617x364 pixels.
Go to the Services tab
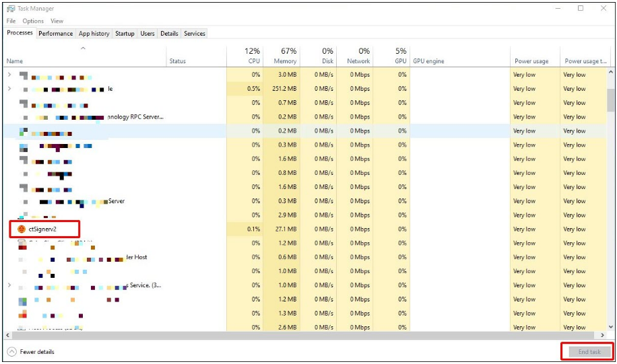[195, 34]
